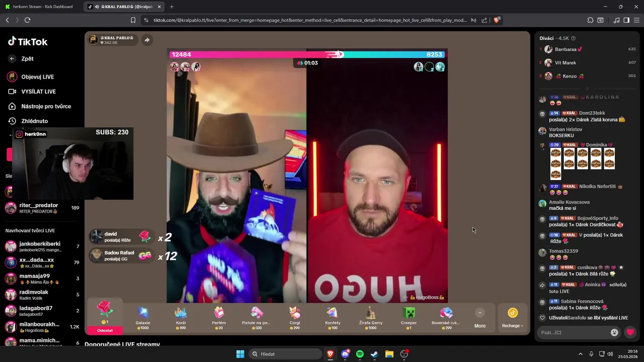This screenshot has height=362, width=644.
Task: Toggle site autoplay sound setting icon
Action: pyautogui.click(x=473, y=20)
